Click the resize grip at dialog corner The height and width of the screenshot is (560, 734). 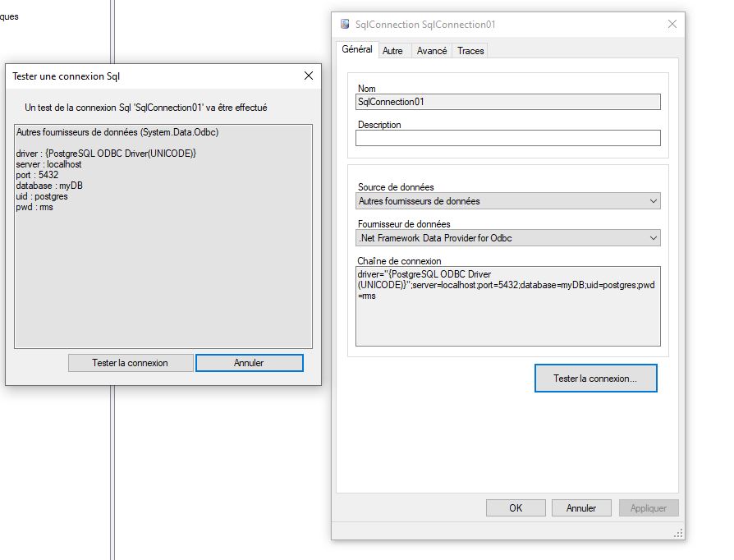[x=678, y=534]
